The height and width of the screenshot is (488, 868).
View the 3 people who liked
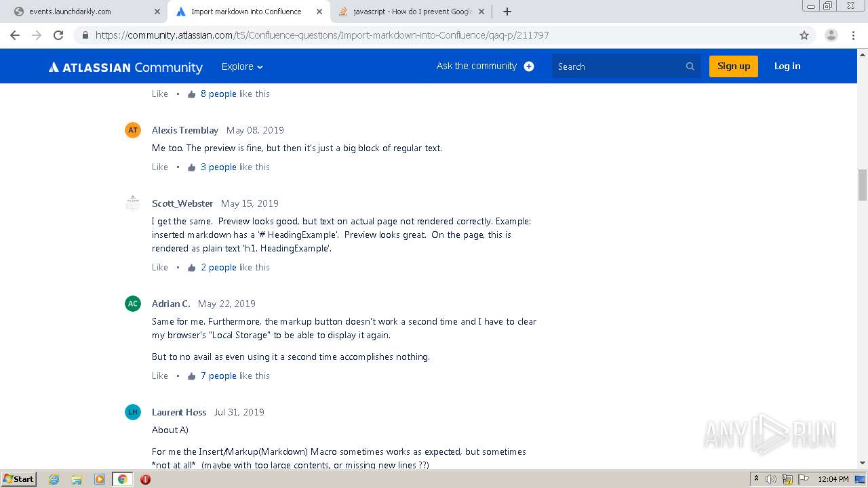(x=218, y=167)
